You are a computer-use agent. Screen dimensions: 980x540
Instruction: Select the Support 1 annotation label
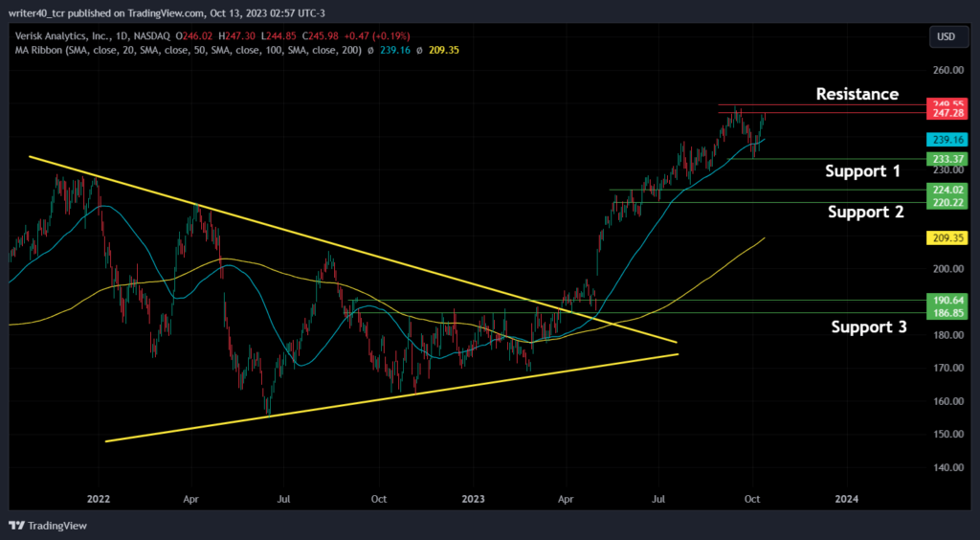click(x=862, y=170)
